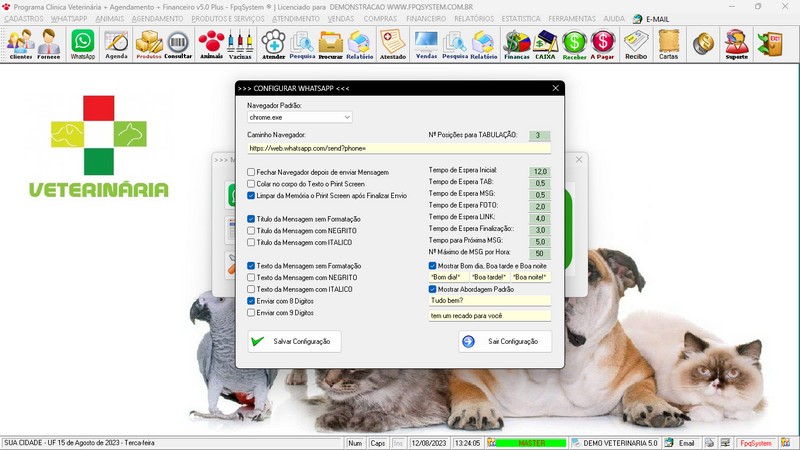The image size is (800, 450).
Task: Open the RELATÓRIOS menu
Action: point(474,19)
